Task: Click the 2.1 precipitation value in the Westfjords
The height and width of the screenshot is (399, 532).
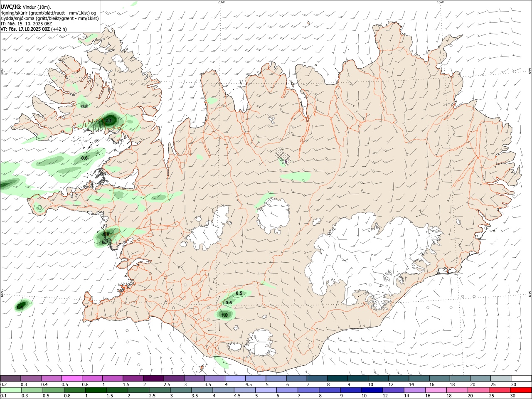Action: tap(108, 121)
